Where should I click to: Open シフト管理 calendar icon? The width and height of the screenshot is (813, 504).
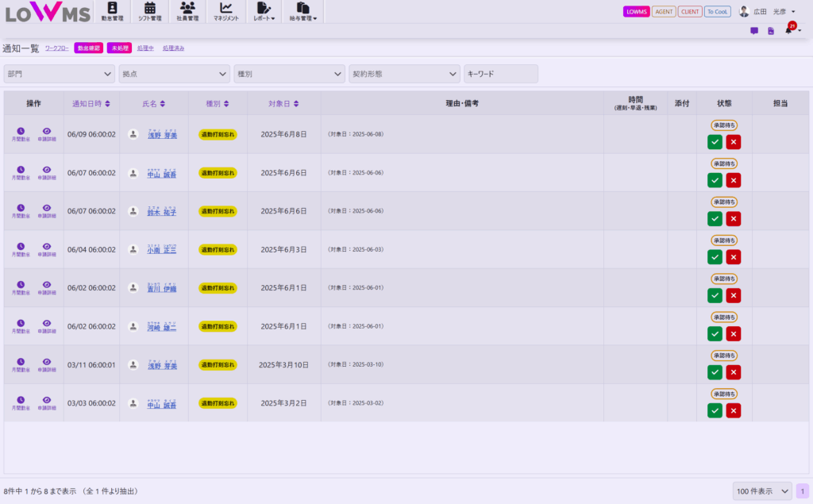point(149,11)
